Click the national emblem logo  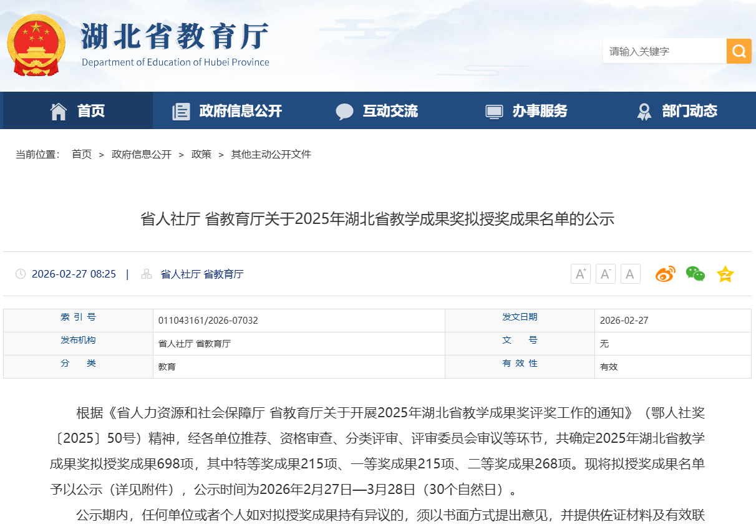click(x=36, y=45)
